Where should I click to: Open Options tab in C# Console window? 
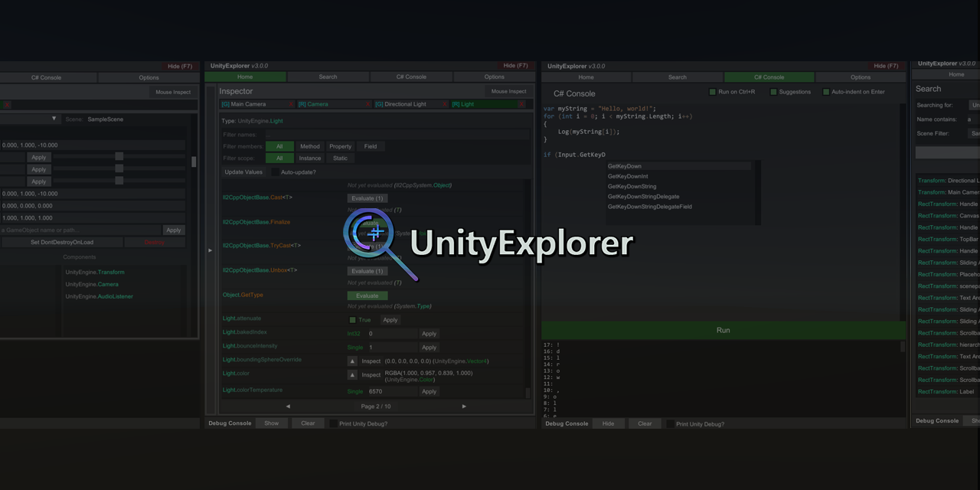point(861,77)
